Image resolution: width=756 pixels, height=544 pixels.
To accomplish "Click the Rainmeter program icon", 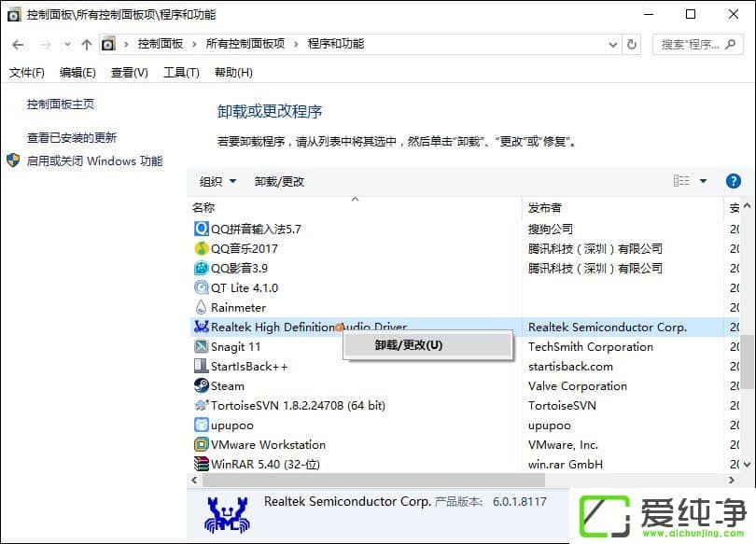I will (x=202, y=307).
